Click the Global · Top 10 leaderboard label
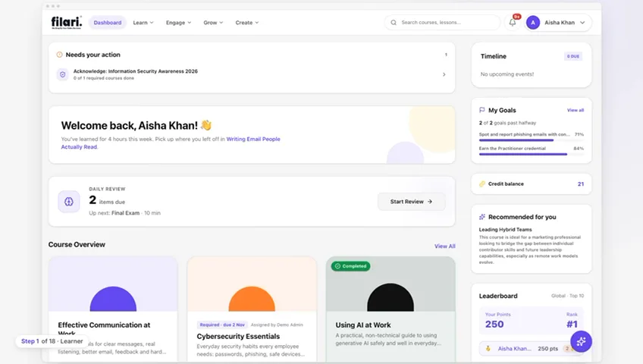This screenshot has height=364, width=643. point(567,296)
